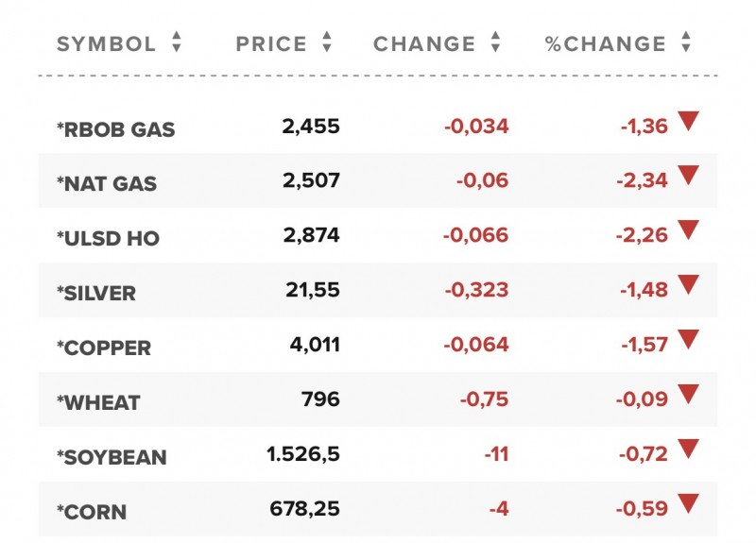Click red down triangle in RBOB GAS row

[x=688, y=120]
